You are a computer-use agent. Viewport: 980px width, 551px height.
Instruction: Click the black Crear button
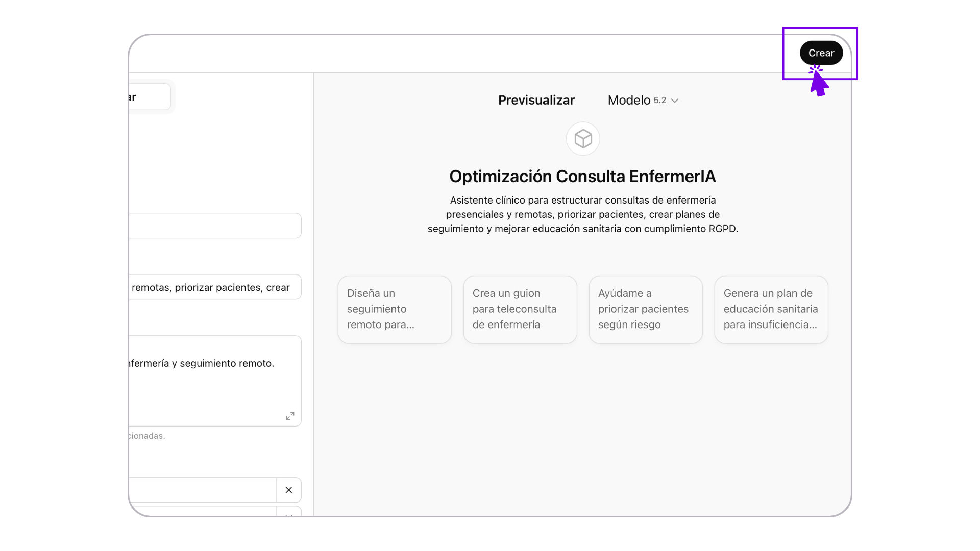[821, 53]
